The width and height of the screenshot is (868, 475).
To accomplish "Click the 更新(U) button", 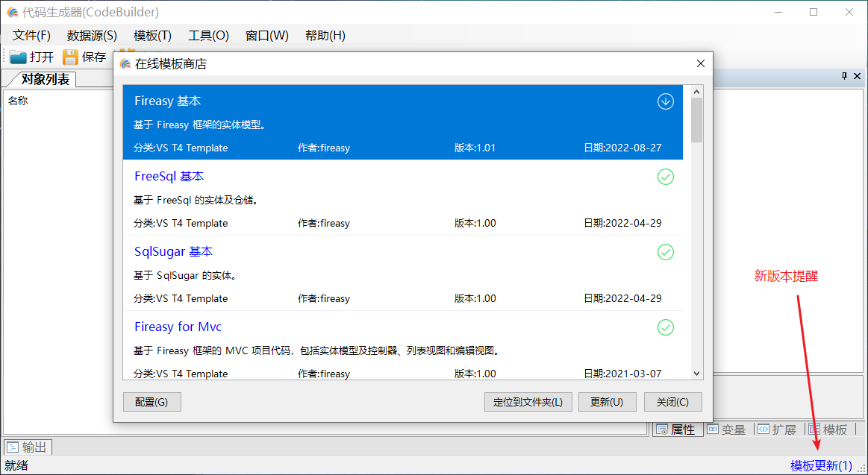I will click(x=608, y=402).
